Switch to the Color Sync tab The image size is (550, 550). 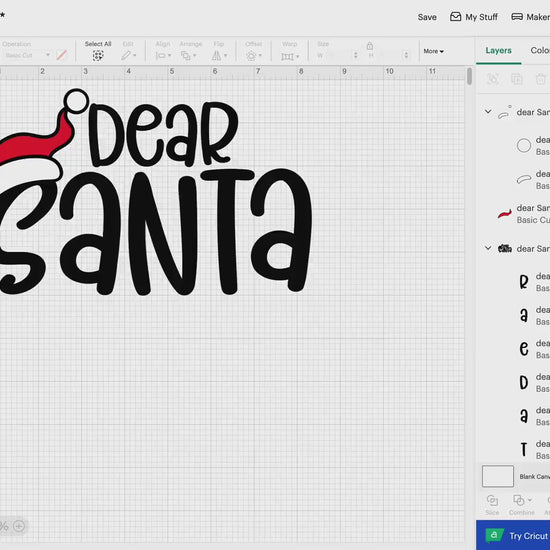pos(540,51)
